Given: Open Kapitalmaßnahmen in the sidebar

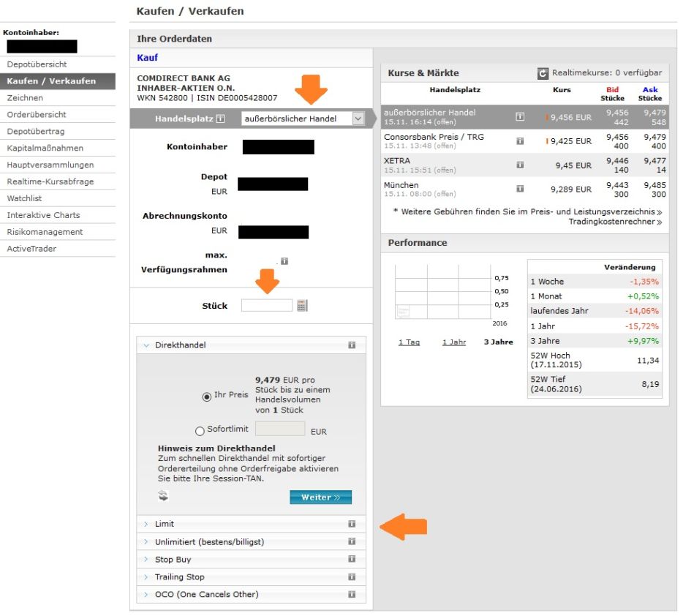Looking at the screenshot, I should 58,148.
